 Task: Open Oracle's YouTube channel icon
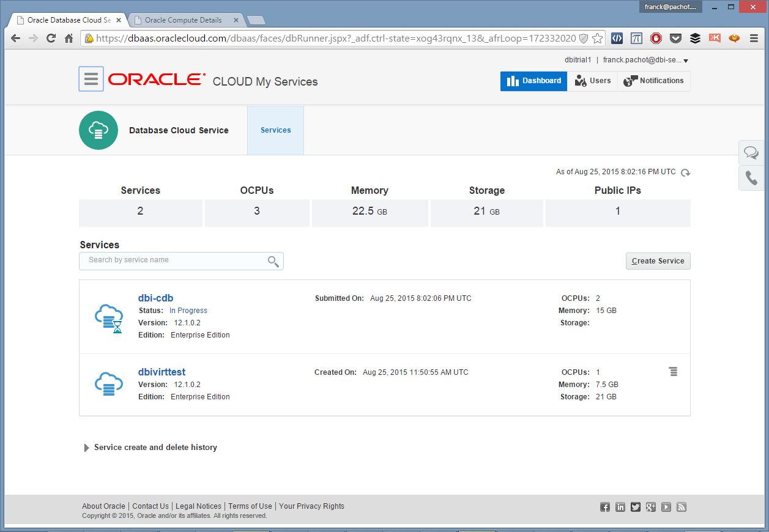pyautogui.click(x=666, y=507)
